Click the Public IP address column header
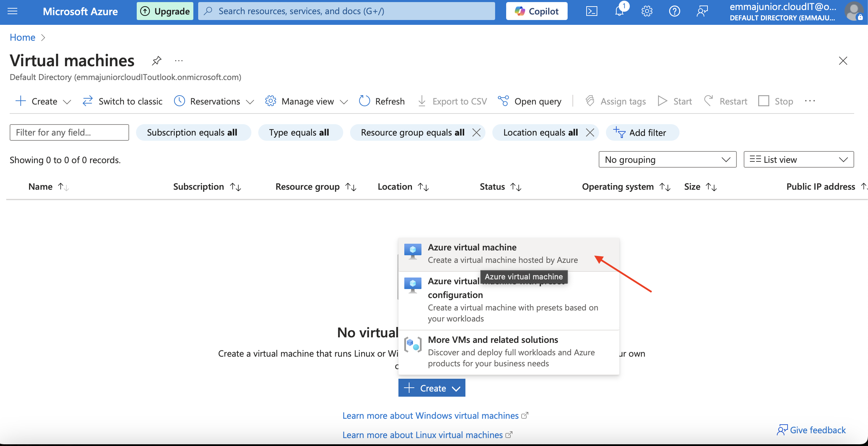 [820, 187]
